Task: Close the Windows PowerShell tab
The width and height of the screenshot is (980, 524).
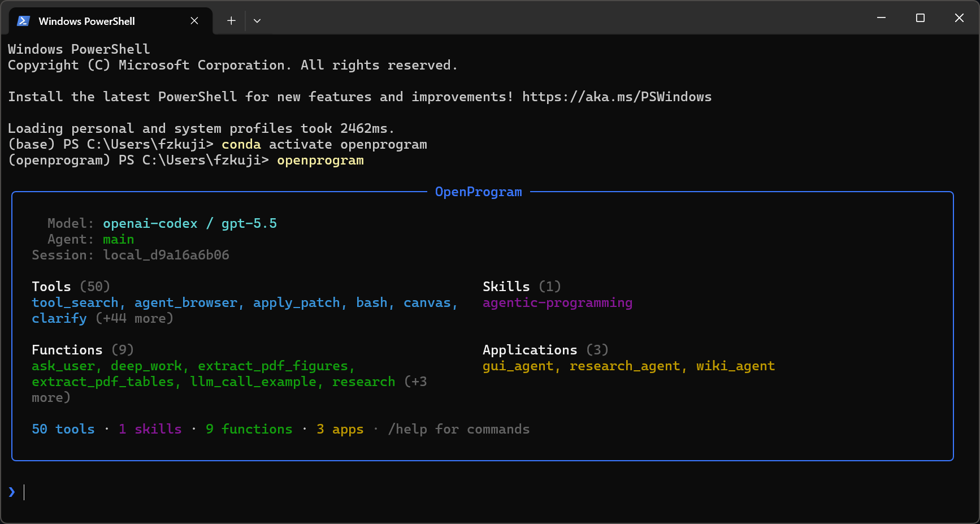Action: 194,21
